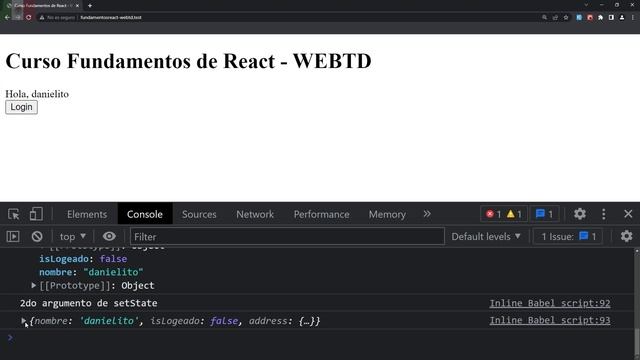Click the yellow warning count badge
The image size is (640, 360).
[514, 214]
